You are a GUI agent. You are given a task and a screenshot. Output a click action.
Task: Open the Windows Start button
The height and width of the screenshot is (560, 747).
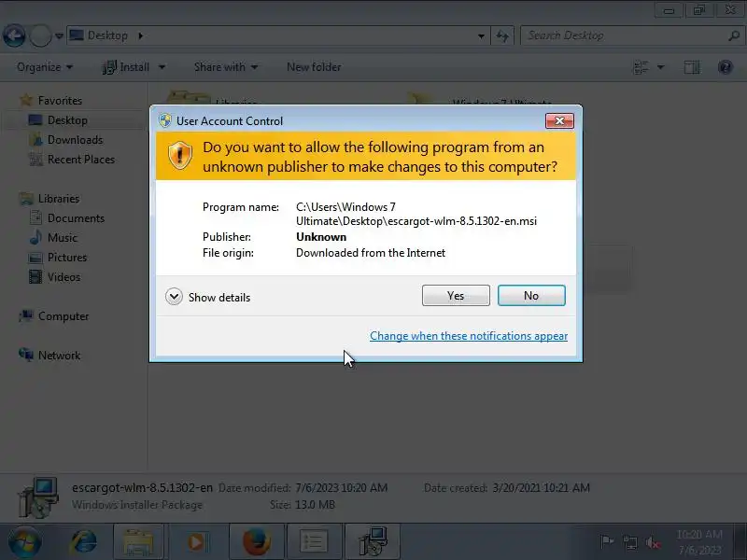(x=25, y=542)
